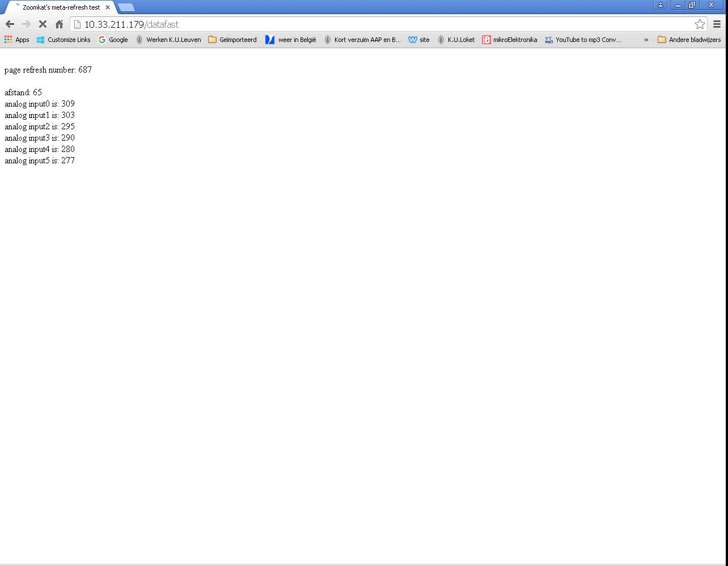Click the horizontal scrollbar at page bottom
The height and width of the screenshot is (566, 728).
363,561
